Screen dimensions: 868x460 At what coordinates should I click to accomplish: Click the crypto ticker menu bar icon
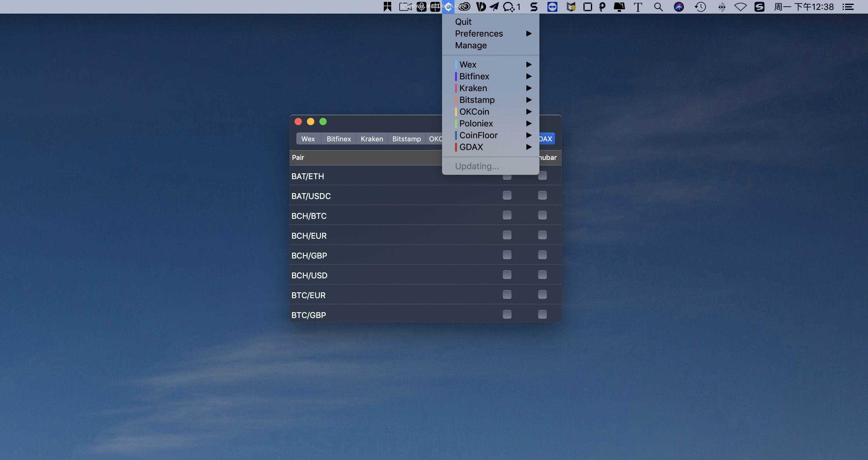pyautogui.click(x=448, y=7)
